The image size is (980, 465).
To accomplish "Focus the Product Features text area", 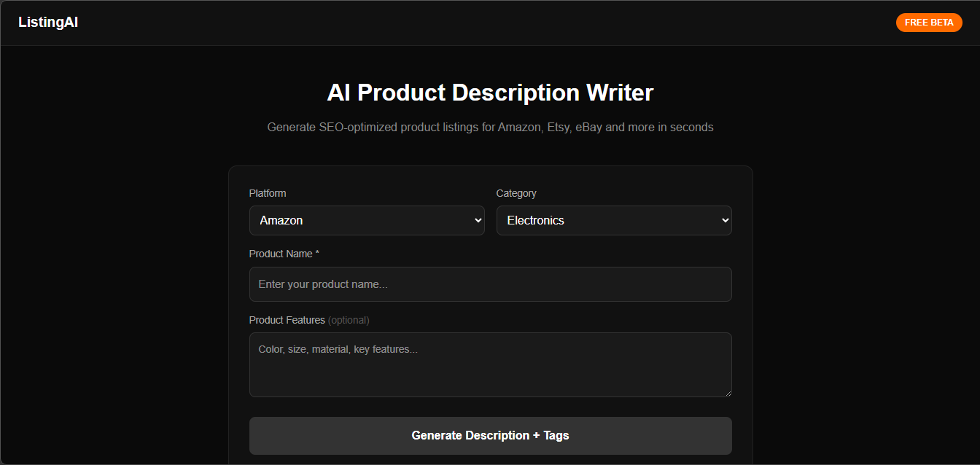I will (491, 365).
